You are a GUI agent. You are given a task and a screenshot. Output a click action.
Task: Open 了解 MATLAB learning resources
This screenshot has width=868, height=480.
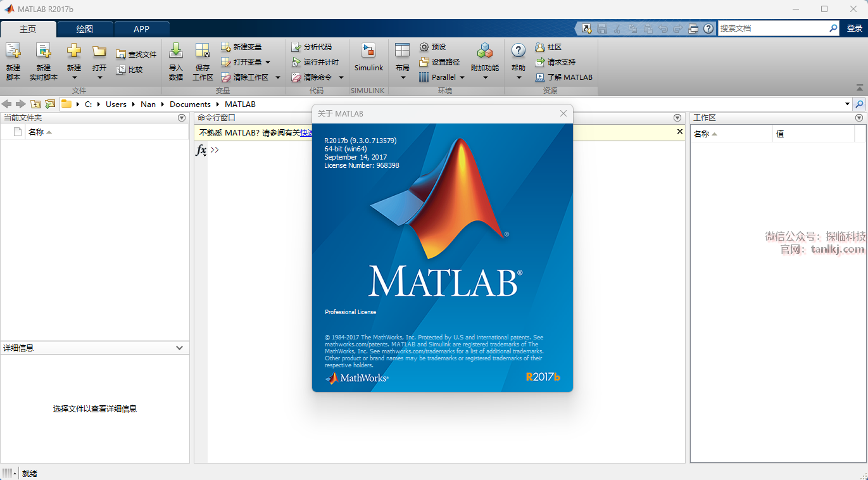click(563, 77)
